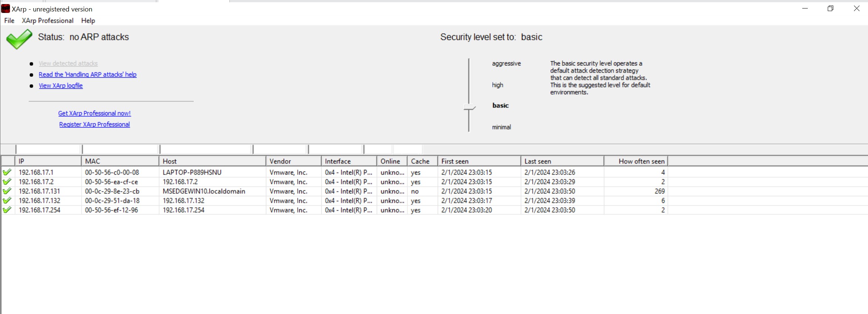Click green checkmark icon for 192.168.17.1

[7, 172]
